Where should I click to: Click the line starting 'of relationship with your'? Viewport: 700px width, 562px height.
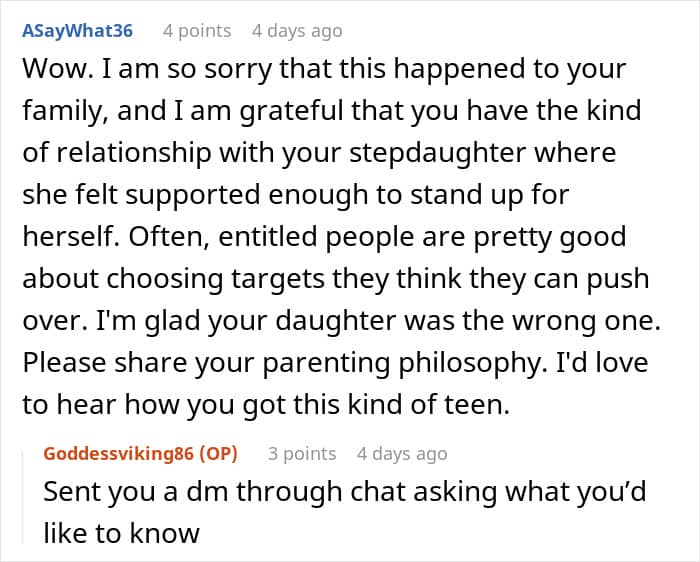319,153
